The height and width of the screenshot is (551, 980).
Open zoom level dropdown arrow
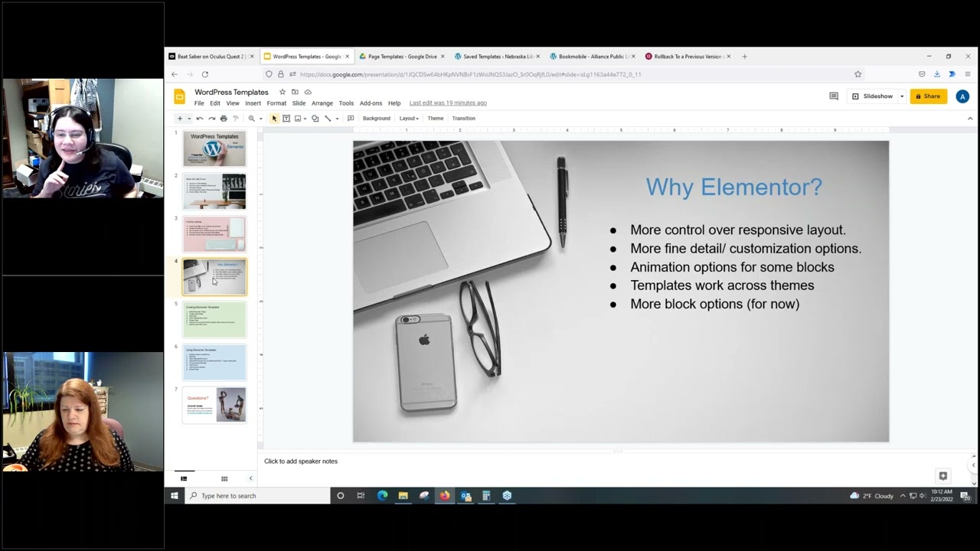260,119
